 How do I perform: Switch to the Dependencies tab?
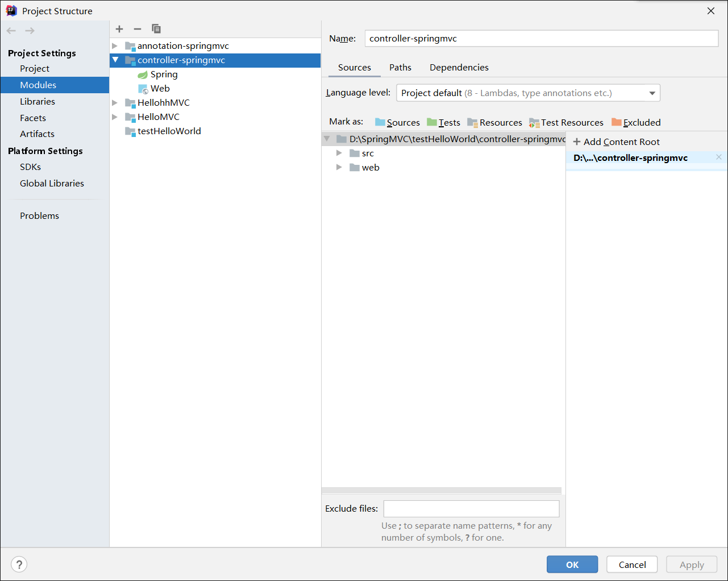[x=459, y=67]
